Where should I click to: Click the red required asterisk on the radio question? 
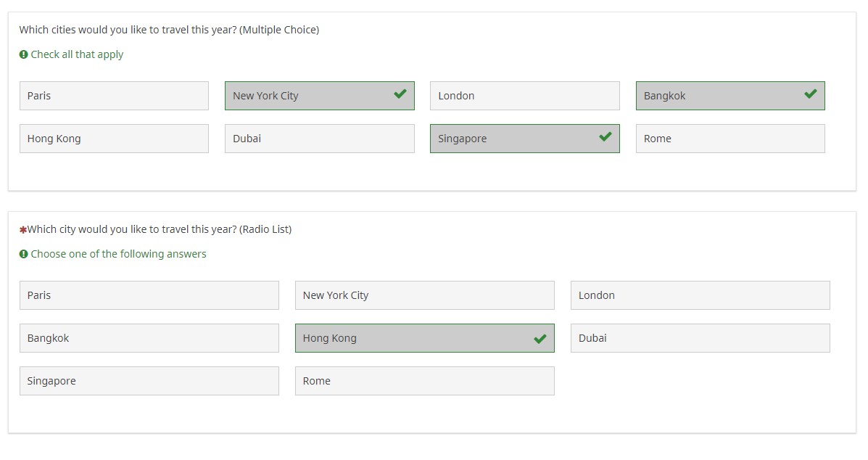click(22, 228)
